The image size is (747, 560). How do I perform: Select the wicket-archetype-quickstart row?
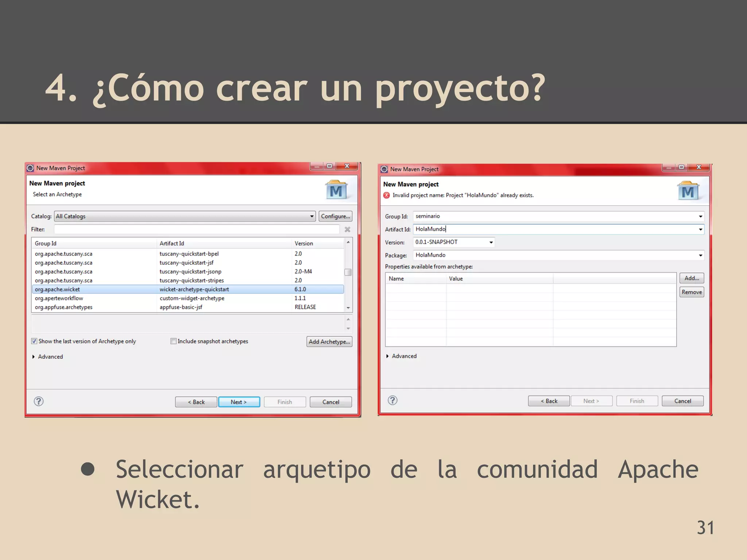tap(188, 289)
